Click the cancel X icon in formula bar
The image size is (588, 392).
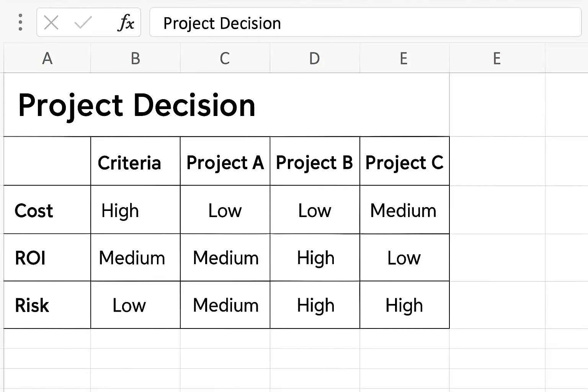[51, 23]
